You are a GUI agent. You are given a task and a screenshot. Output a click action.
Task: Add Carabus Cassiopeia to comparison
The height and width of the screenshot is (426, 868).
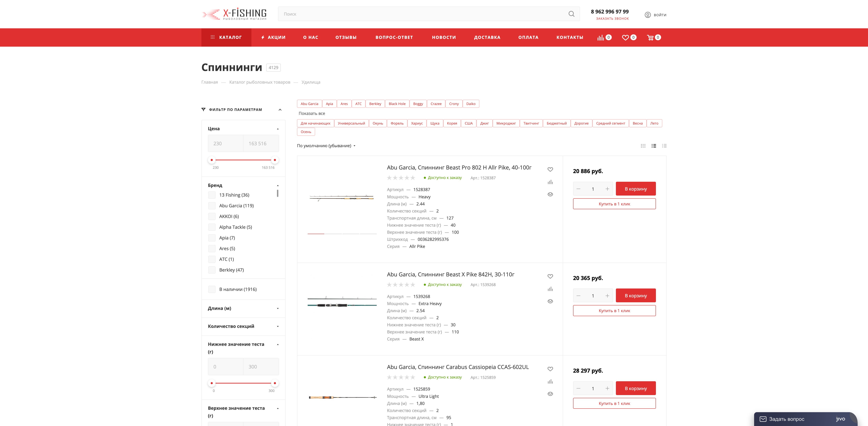coord(550,382)
